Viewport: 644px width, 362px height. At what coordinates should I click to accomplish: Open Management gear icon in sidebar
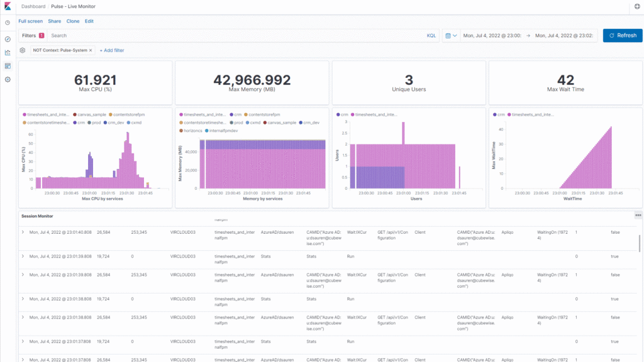click(8, 80)
